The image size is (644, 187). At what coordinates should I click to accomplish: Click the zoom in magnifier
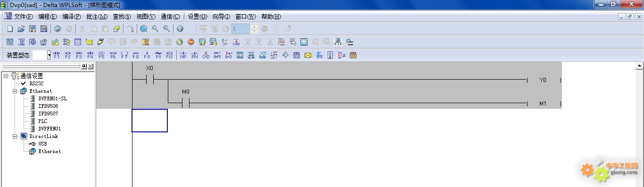pos(155,29)
